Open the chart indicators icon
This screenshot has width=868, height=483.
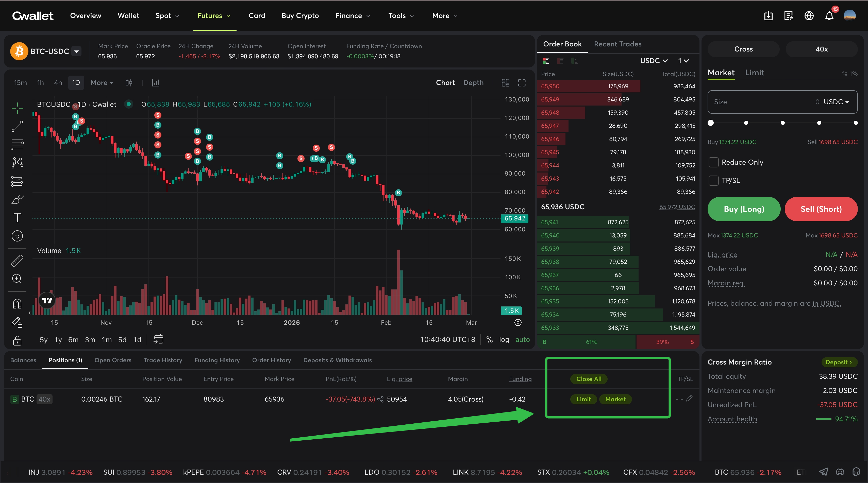pos(155,82)
